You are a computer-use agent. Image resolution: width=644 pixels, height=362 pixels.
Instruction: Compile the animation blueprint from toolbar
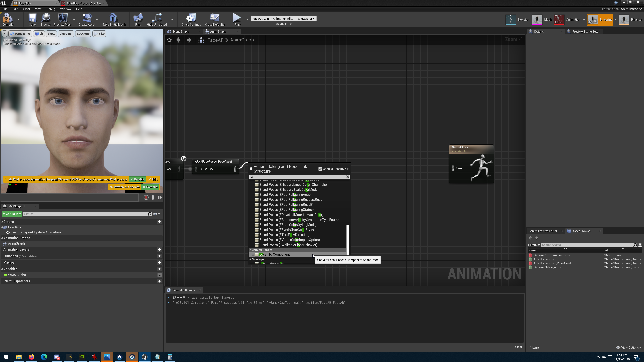click(8, 19)
